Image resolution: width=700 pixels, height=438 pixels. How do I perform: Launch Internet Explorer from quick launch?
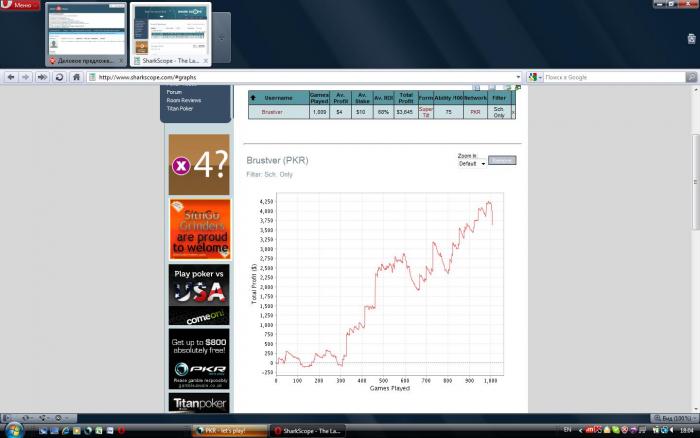66,431
